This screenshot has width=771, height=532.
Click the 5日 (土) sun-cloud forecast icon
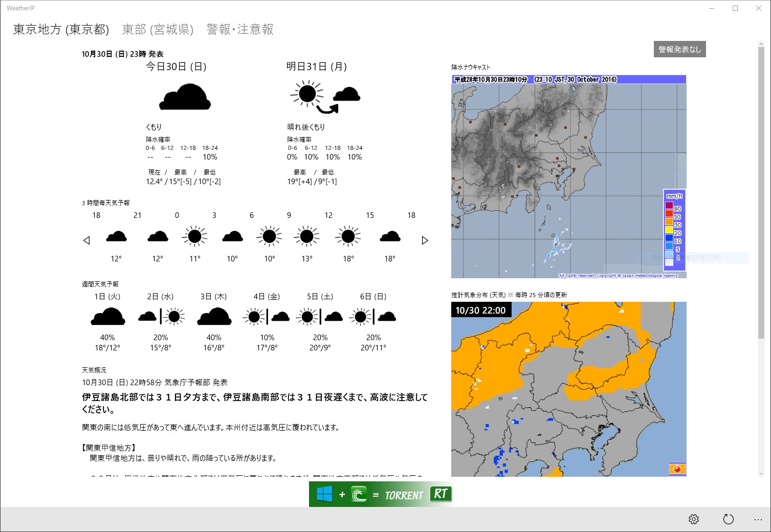click(320, 317)
